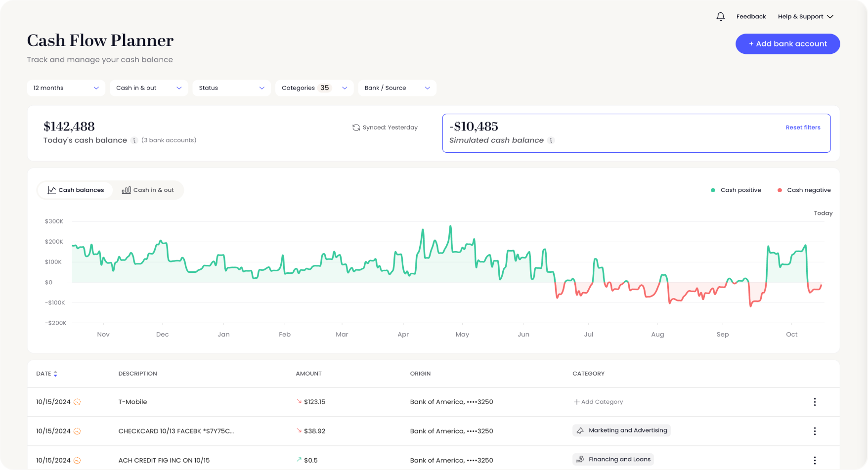This screenshot has width=868, height=470.
Task: Click the CATEGORY column header
Action: click(589, 374)
